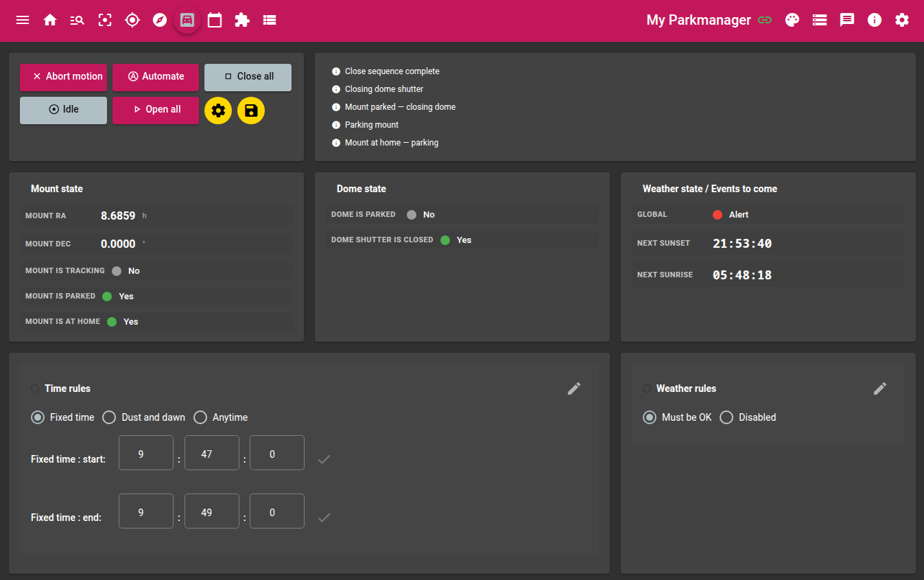Click the fixed end hour field
Viewport: 924px width, 580px height.
coord(146,511)
